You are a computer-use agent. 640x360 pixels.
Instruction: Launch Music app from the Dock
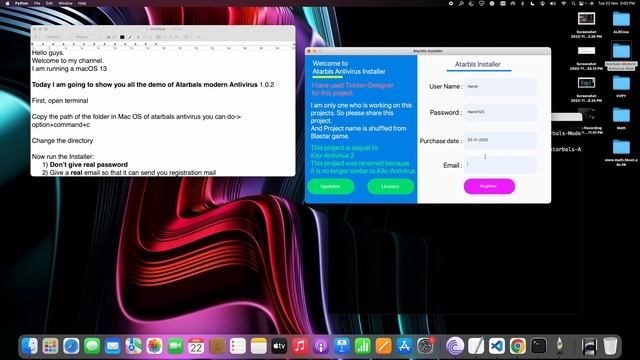(300, 347)
